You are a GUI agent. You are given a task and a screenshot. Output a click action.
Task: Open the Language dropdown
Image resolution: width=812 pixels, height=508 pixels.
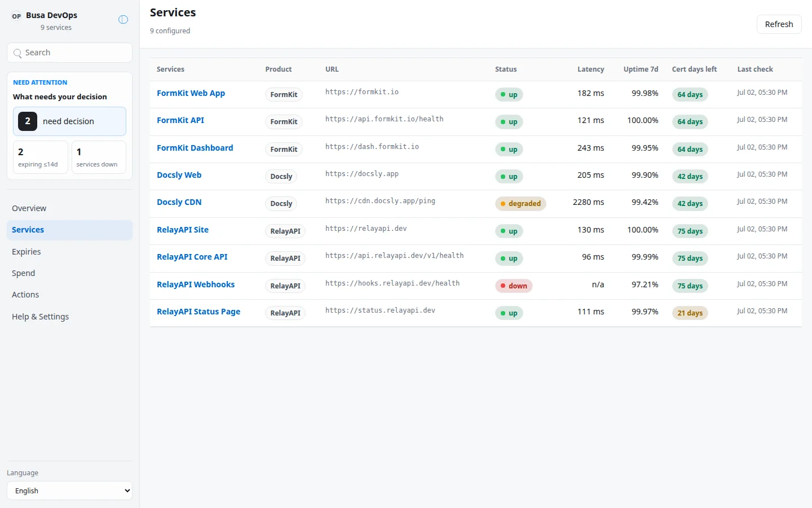(x=69, y=491)
